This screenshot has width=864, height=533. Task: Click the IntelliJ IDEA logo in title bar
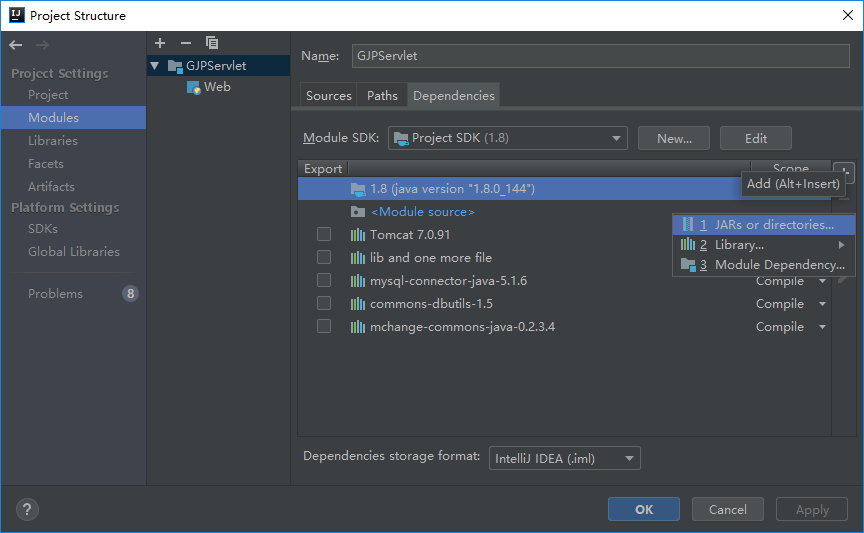click(17, 15)
